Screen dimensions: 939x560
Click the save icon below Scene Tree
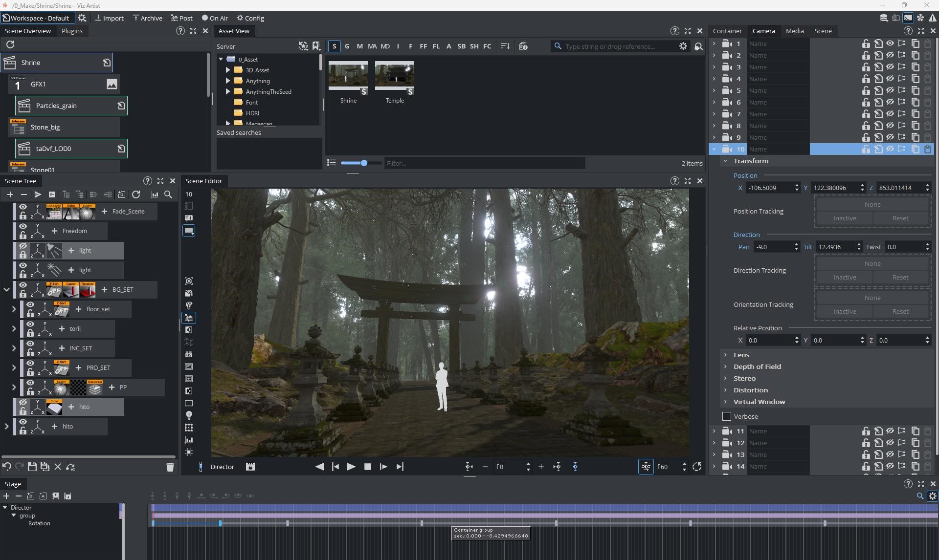32,467
